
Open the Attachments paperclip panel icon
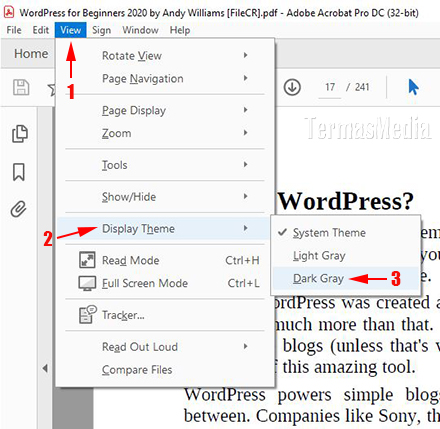[18, 209]
